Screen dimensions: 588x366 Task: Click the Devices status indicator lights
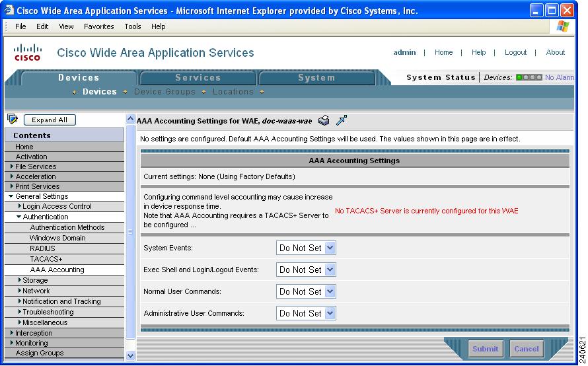click(x=529, y=77)
